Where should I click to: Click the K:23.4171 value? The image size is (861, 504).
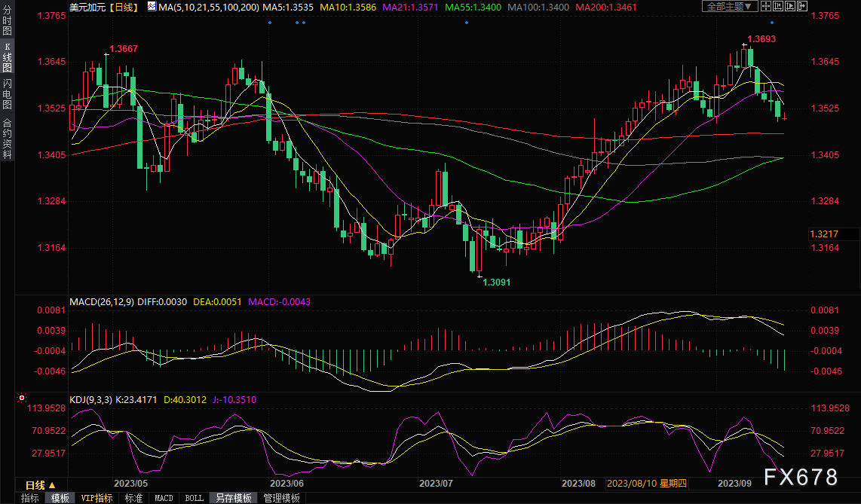click(x=136, y=400)
